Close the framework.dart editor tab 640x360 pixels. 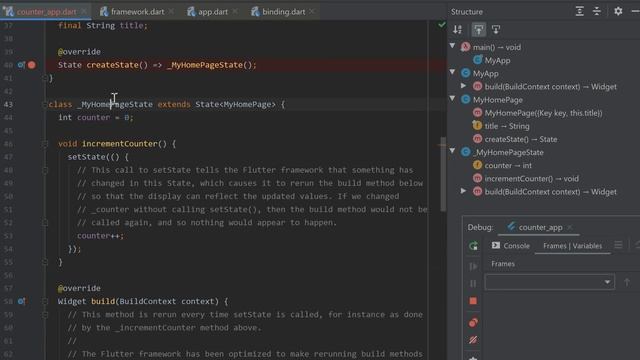[171, 12]
